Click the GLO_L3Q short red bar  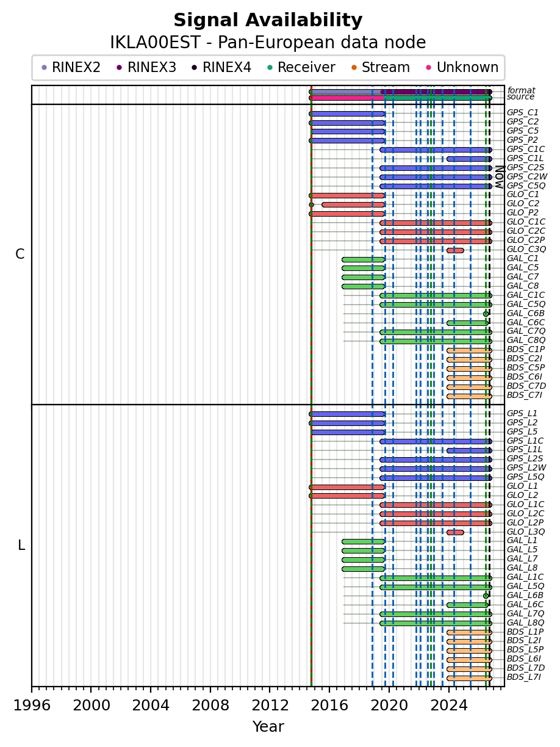[x=455, y=532]
